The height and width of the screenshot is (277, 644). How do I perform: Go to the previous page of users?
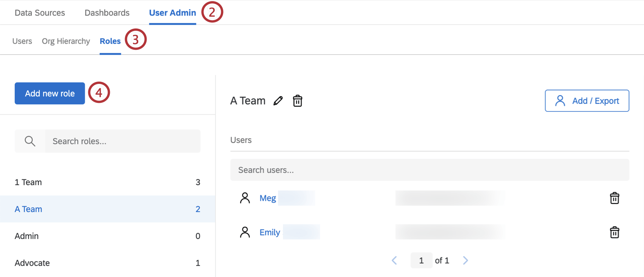pos(394,260)
